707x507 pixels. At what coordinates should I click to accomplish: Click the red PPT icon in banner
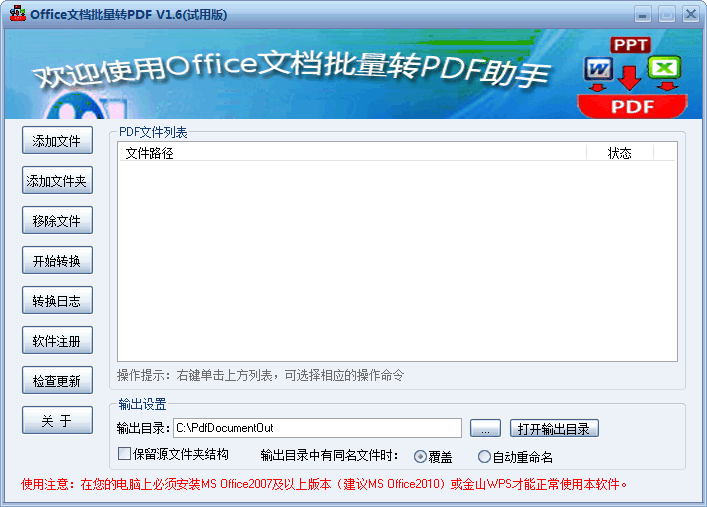click(x=630, y=45)
